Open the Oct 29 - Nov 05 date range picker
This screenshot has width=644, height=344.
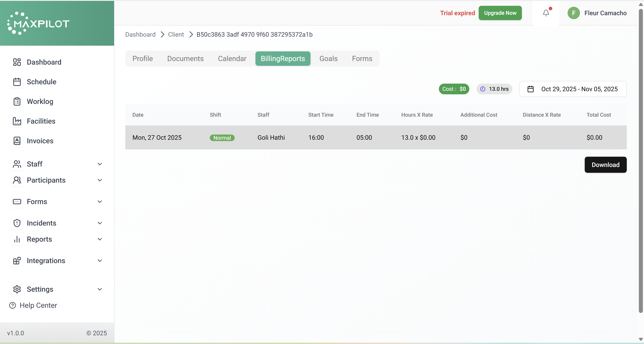[573, 89]
